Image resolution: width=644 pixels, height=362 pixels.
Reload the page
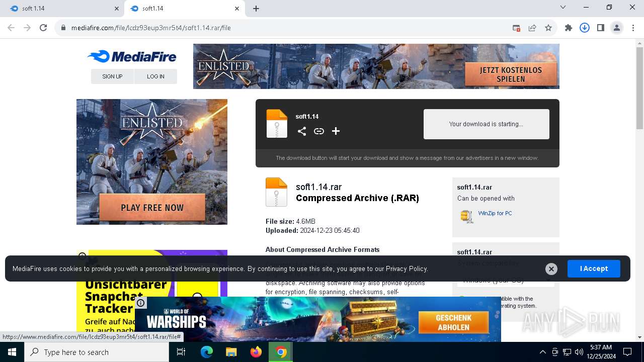pos(43,28)
